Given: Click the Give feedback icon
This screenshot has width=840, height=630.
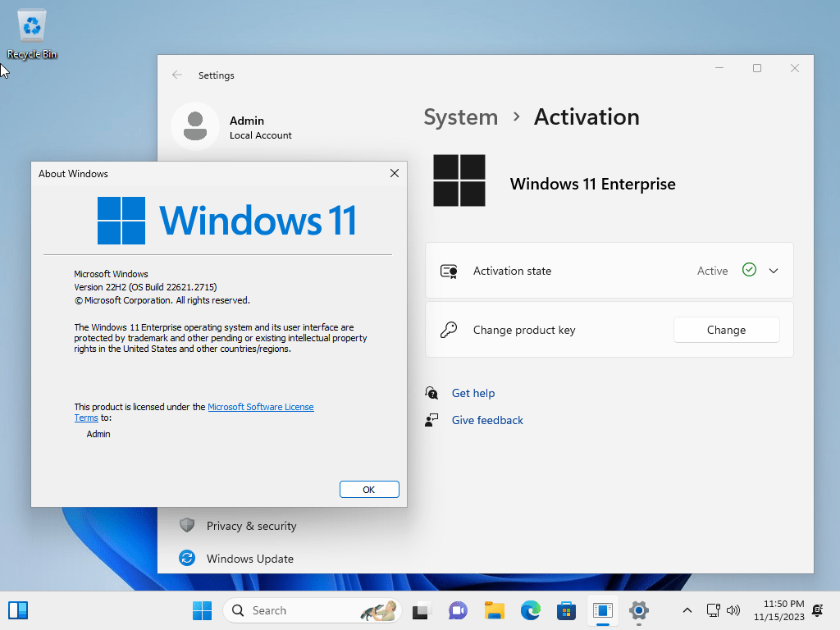Looking at the screenshot, I should pyautogui.click(x=431, y=420).
